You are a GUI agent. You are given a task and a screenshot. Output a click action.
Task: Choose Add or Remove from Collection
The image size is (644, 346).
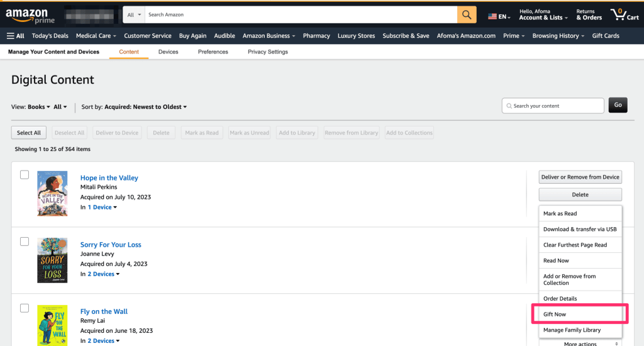pos(580,279)
